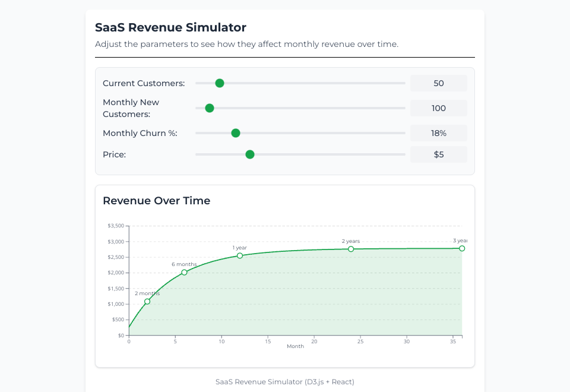Click the Monthly New Customers slider handle

click(x=209, y=108)
